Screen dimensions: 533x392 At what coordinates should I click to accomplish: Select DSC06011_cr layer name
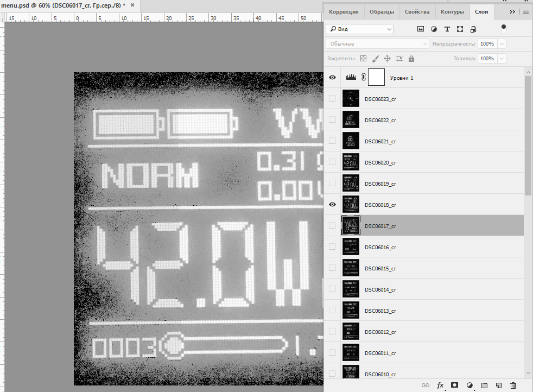tap(380, 353)
